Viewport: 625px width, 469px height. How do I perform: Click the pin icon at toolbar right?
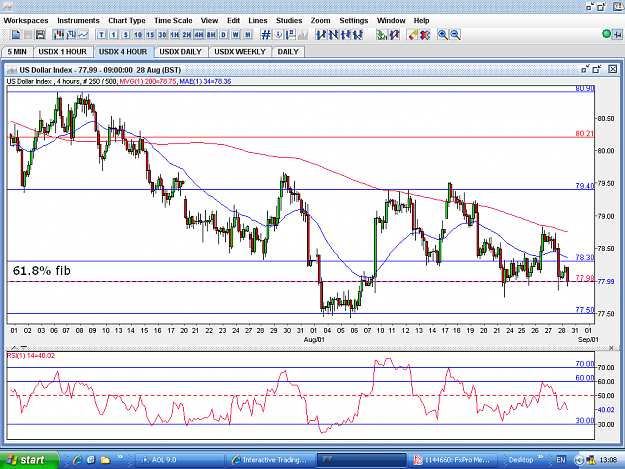[617, 35]
